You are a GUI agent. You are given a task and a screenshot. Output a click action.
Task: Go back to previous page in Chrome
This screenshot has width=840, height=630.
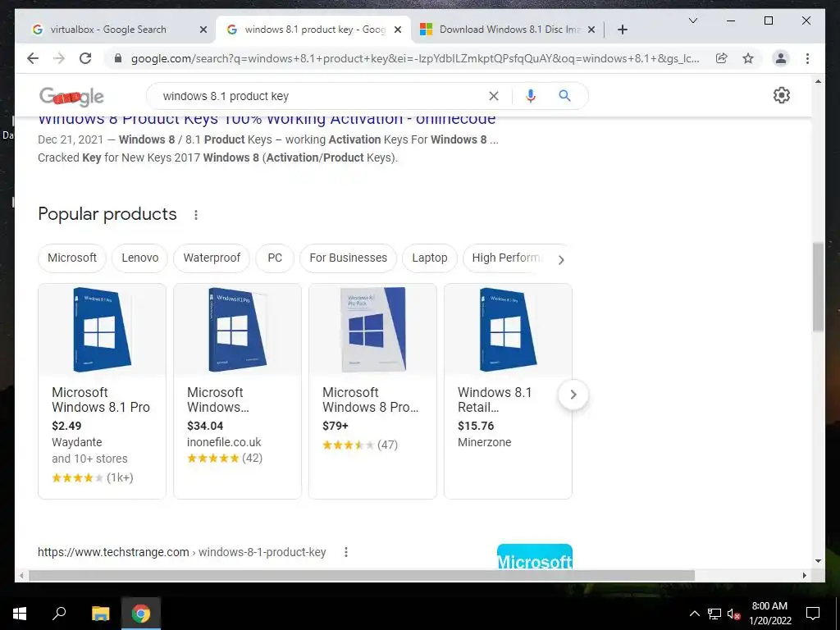[x=33, y=58]
